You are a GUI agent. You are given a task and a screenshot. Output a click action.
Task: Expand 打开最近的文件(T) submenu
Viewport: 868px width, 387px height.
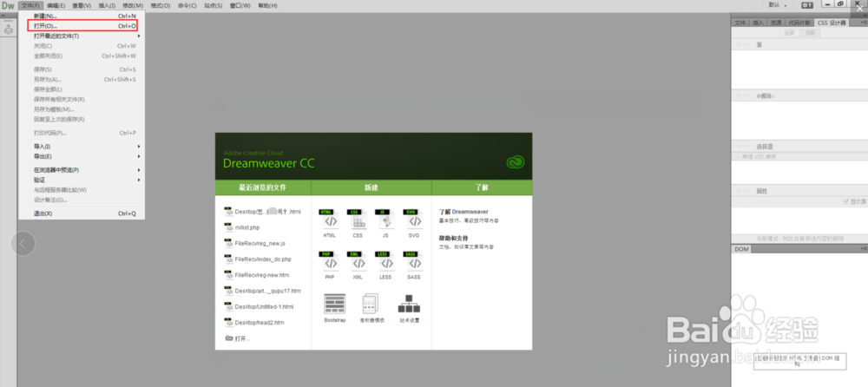click(x=82, y=36)
